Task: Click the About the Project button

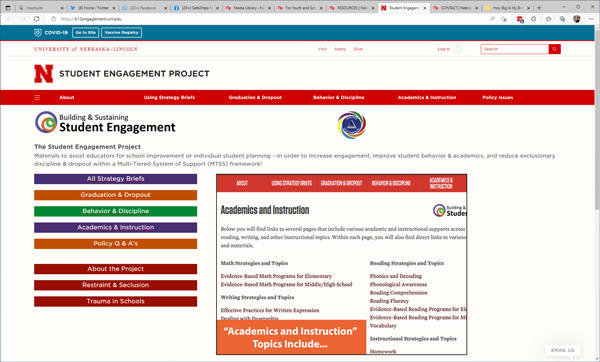Action: pos(116,269)
